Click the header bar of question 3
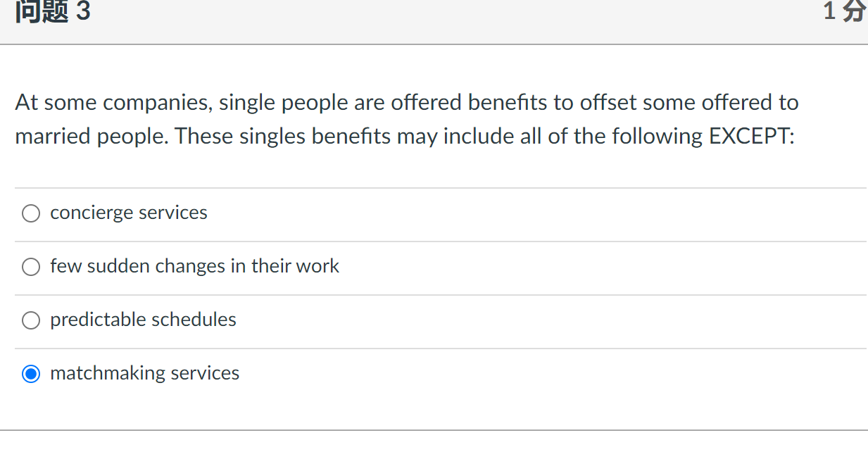Image resolution: width=868 pixels, height=464 pixels. pyautogui.click(x=434, y=14)
